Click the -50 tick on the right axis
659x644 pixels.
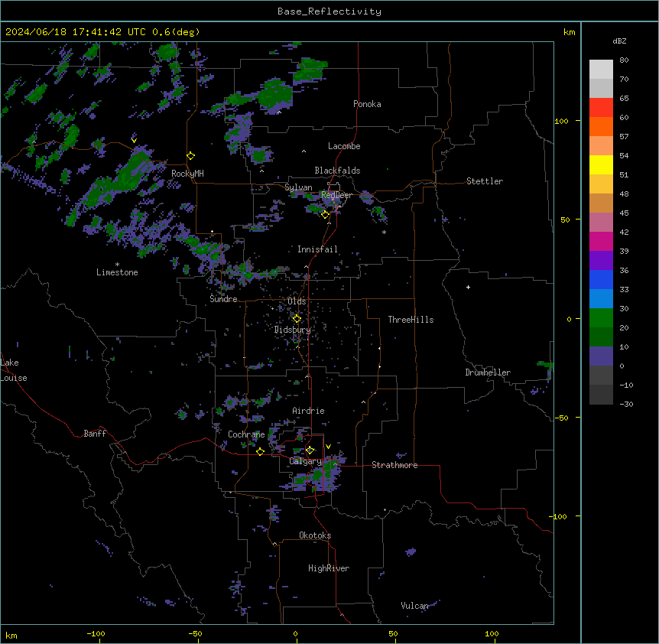561,418
